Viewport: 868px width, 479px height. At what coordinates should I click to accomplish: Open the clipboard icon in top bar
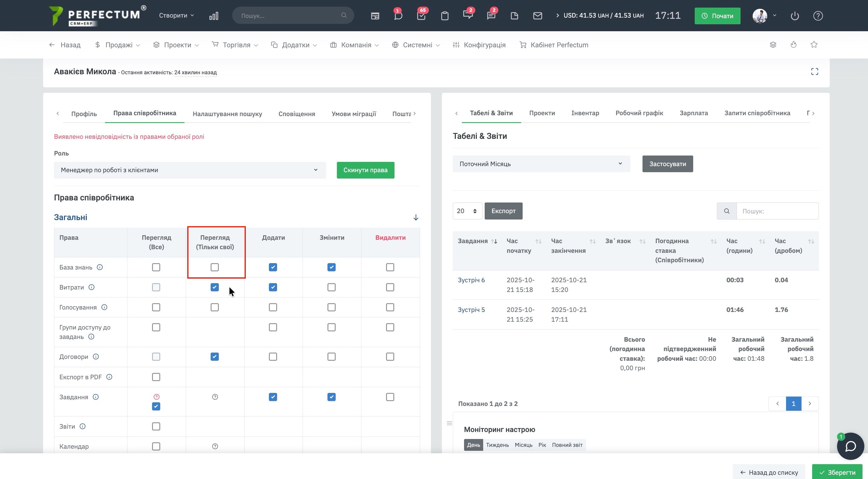point(444,16)
